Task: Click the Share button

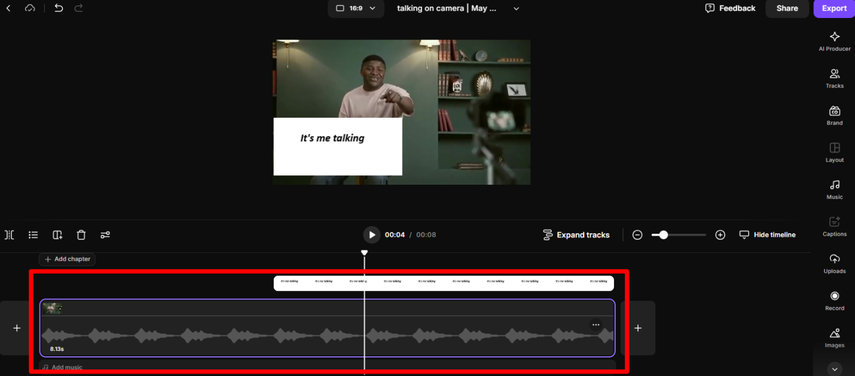Action: coord(787,8)
